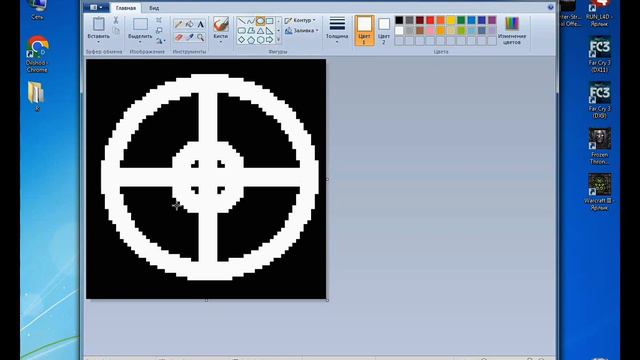Click the Выделить selection rectangle button
The image size is (640, 360).
pos(140,24)
